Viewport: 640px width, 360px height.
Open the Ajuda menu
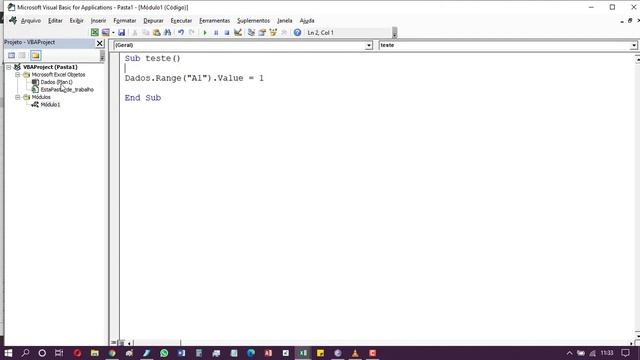pos(307,20)
